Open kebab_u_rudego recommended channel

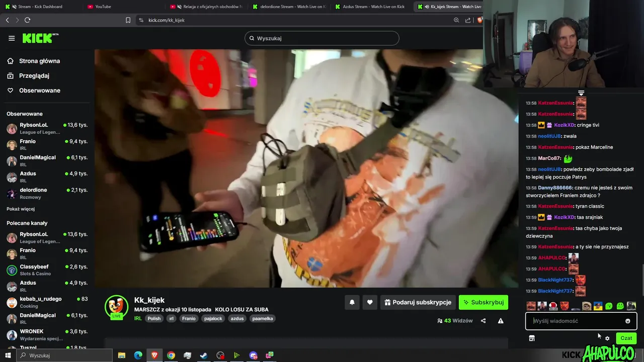click(47, 302)
